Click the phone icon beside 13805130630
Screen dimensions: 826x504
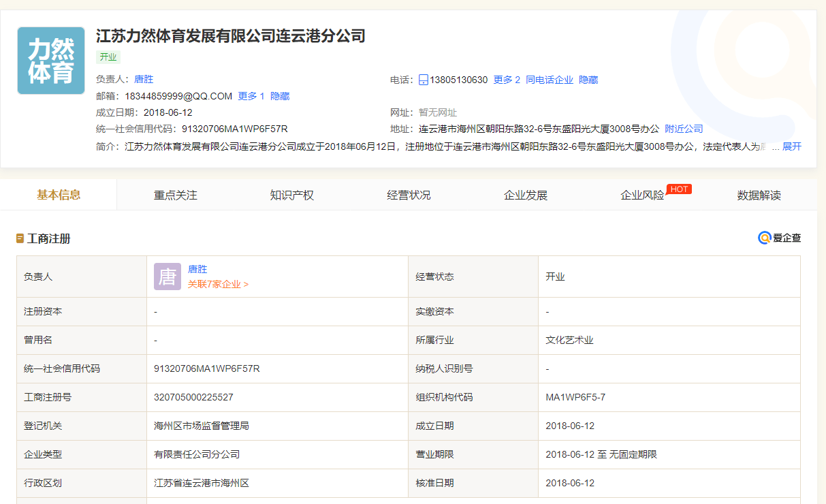click(423, 80)
